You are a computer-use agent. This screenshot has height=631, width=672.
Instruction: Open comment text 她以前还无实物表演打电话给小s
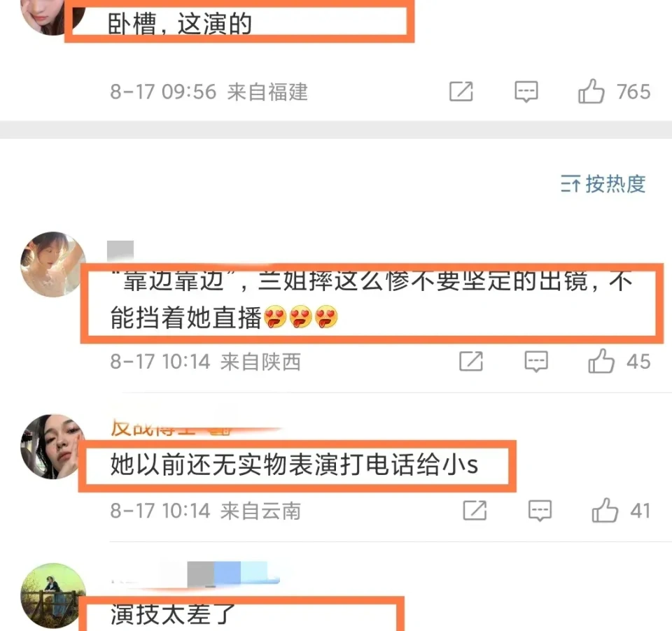pos(294,465)
